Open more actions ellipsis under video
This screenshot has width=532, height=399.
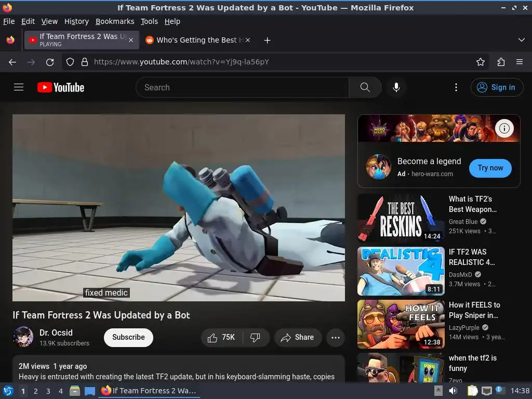click(x=335, y=337)
